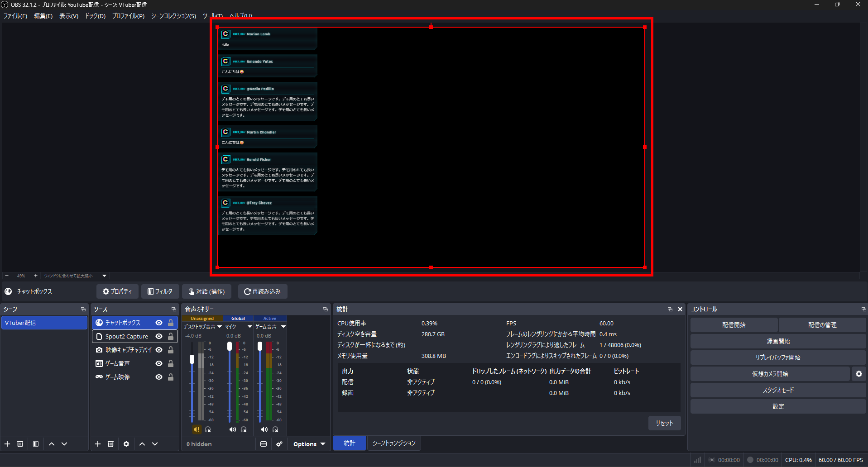
Task: Select the VTuber配信 scene
Action: [x=44, y=323]
